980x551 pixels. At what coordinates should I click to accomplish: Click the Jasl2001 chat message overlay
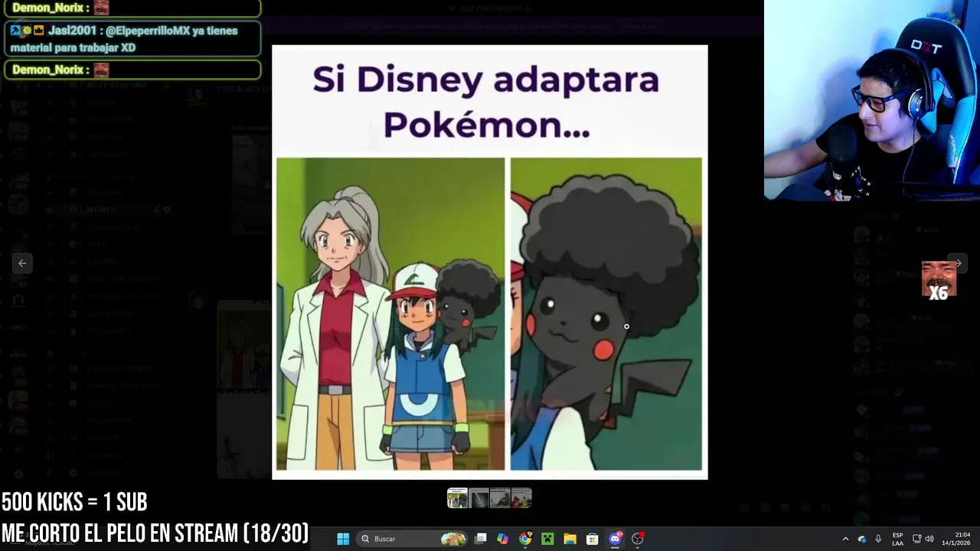pos(132,39)
